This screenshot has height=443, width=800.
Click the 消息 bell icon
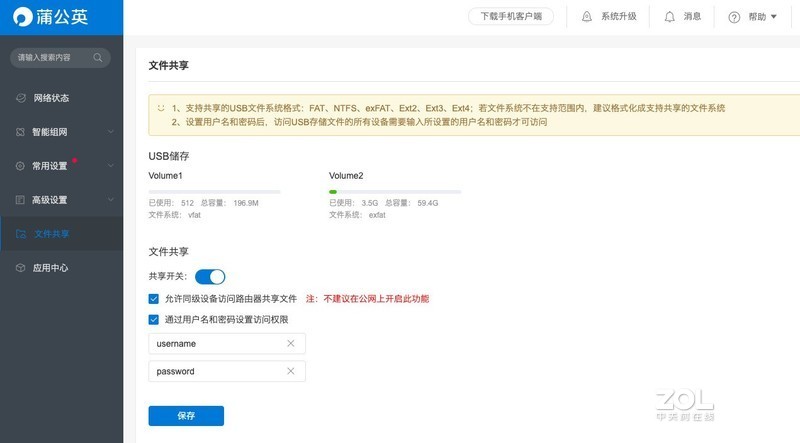(669, 17)
